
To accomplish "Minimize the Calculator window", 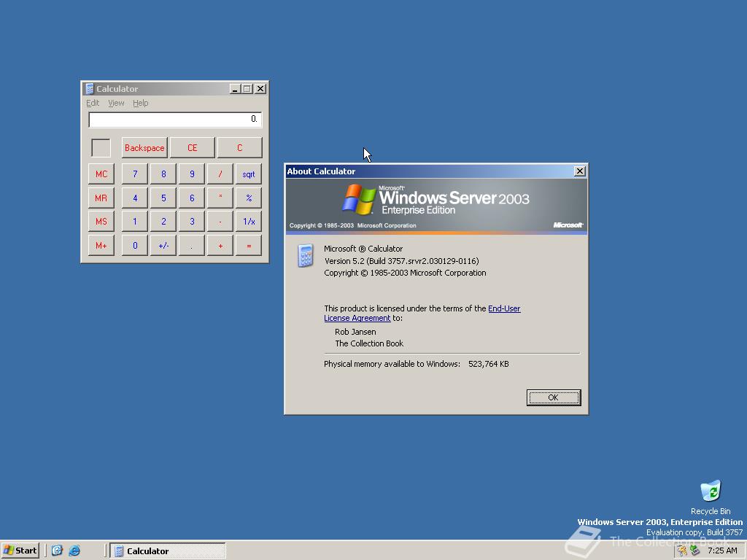I will click(234, 88).
